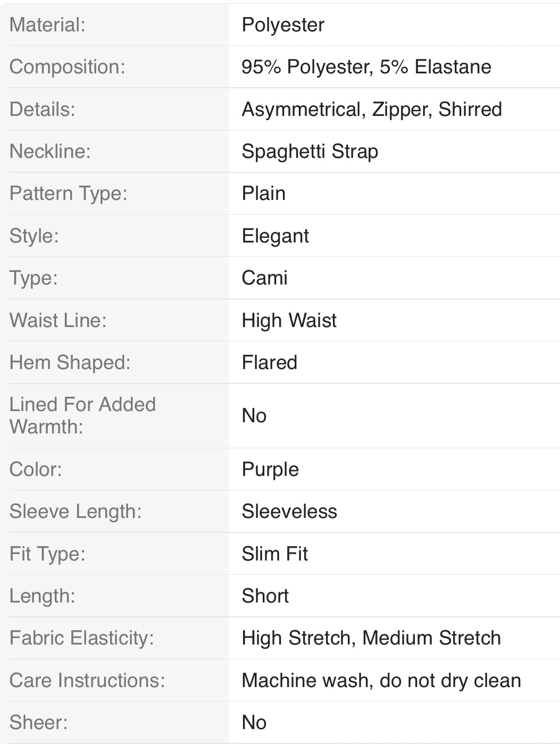Select the Spaghetti Strap neckline value
This screenshot has height=744, width=560.
(310, 152)
